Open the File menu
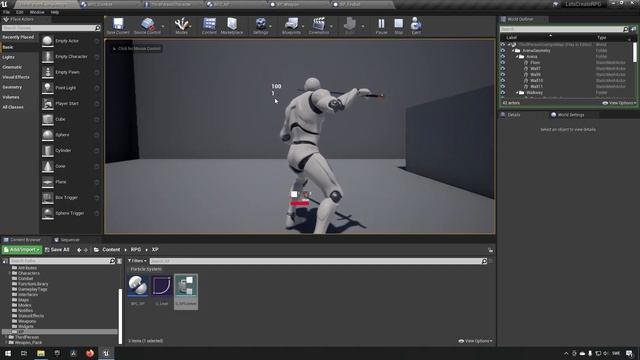Image resolution: width=640 pixels, height=360 pixels. click(x=7, y=12)
